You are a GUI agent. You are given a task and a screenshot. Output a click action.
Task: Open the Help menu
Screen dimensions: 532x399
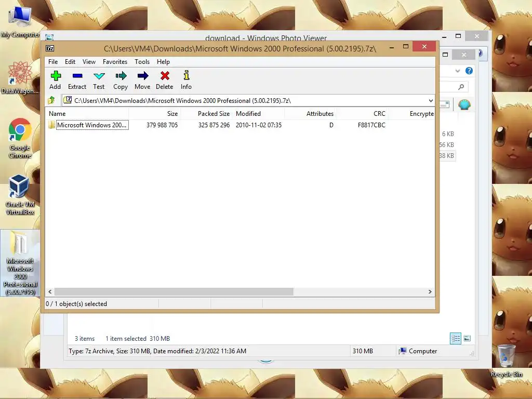tap(163, 62)
